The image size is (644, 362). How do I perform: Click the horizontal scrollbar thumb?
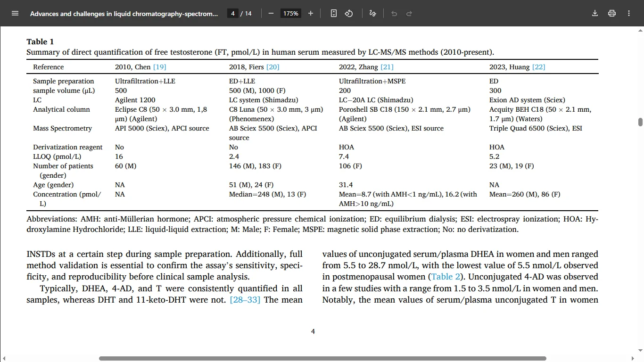(322, 359)
